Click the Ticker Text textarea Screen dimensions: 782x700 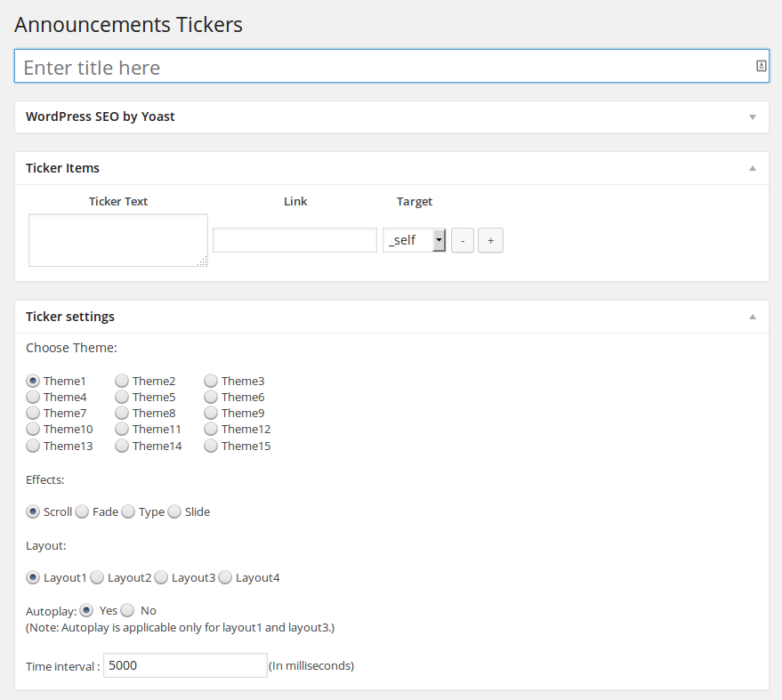pos(117,239)
